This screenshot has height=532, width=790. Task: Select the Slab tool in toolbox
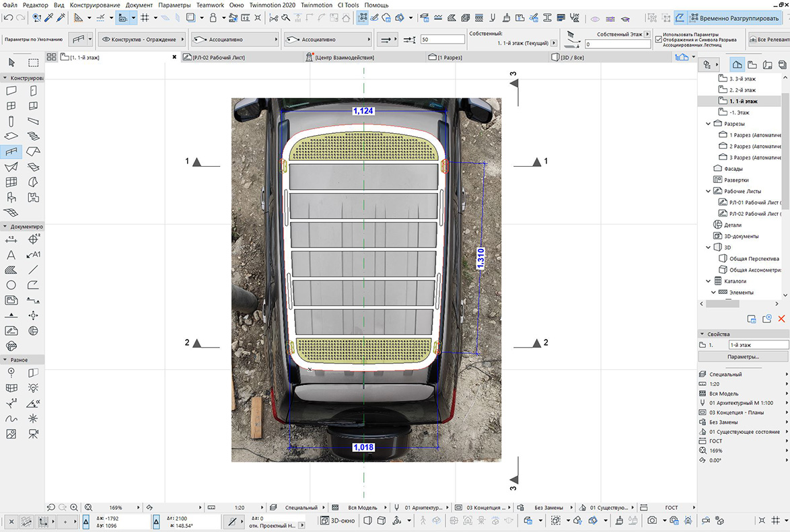click(11, 136)
